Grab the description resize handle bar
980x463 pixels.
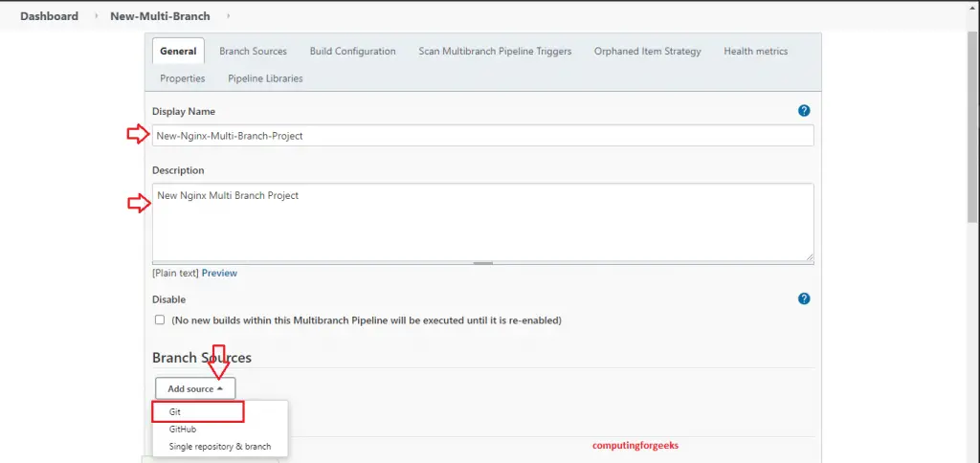pos(483,263)
